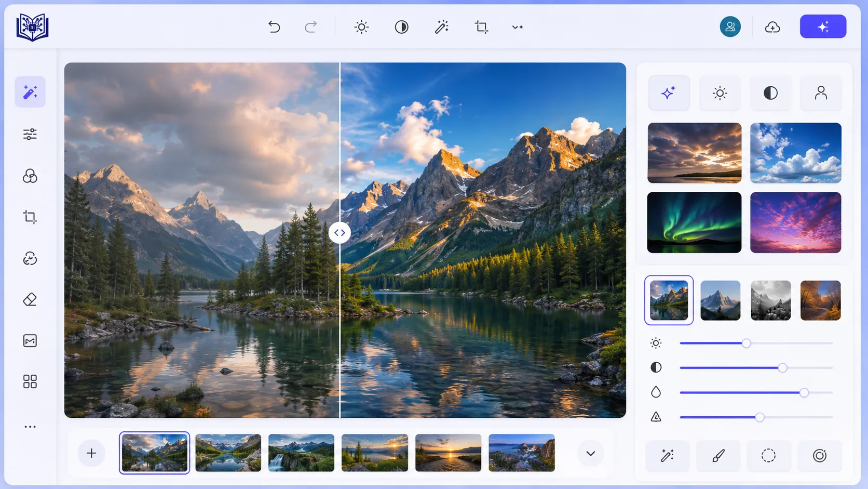
Task: Select radial target tool in bottom-right row
Action: point(819,456)
